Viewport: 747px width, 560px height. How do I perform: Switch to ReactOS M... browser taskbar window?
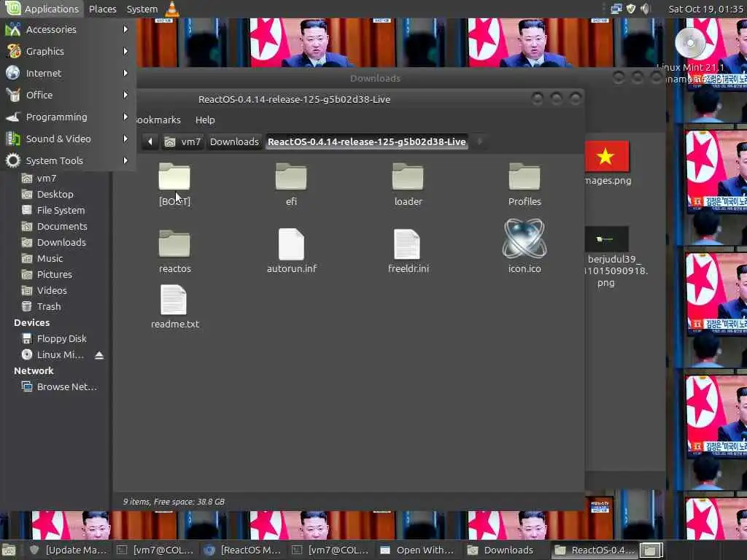242,550
